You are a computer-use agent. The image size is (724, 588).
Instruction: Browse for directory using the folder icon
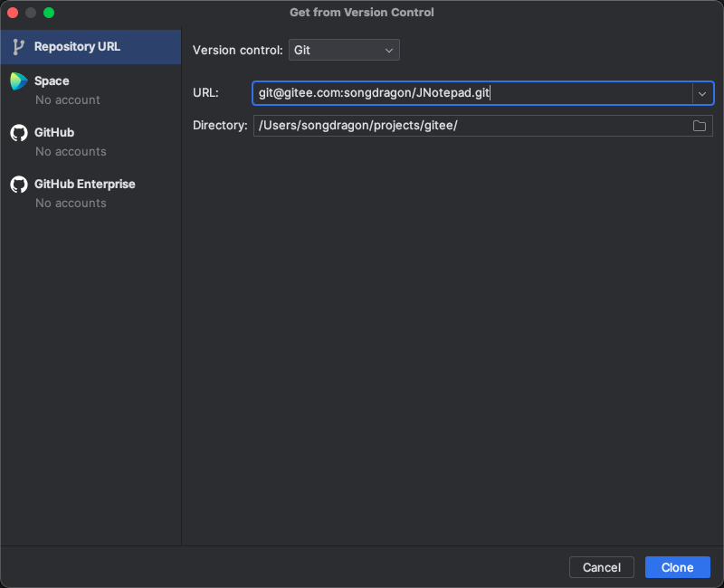pyautogui.click(x=700, y=126)
